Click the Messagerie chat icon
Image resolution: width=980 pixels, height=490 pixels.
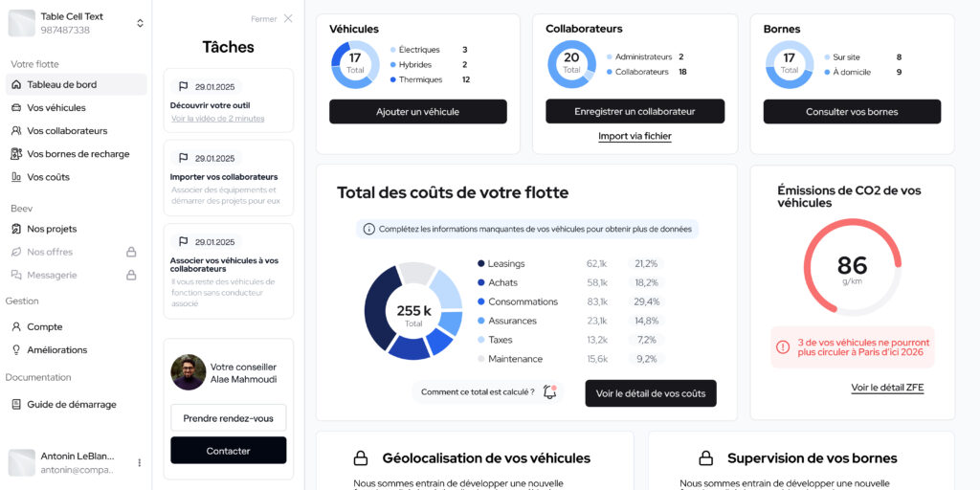coord(16,275)
